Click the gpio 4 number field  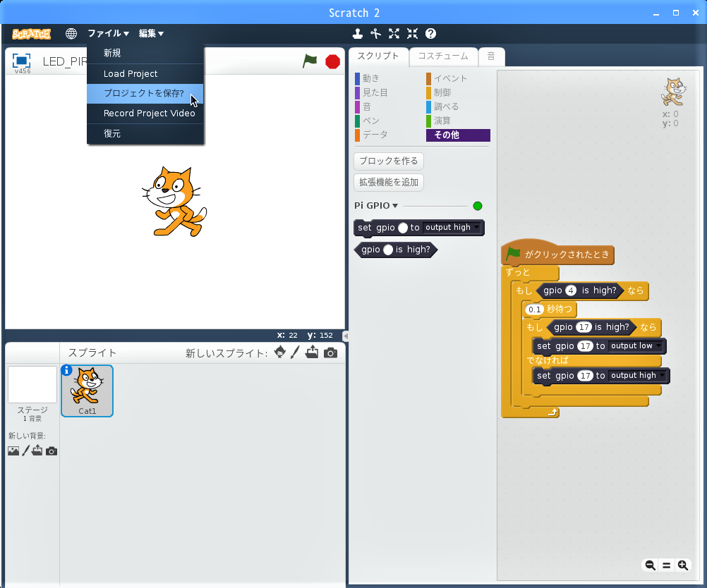click(571, 290)
